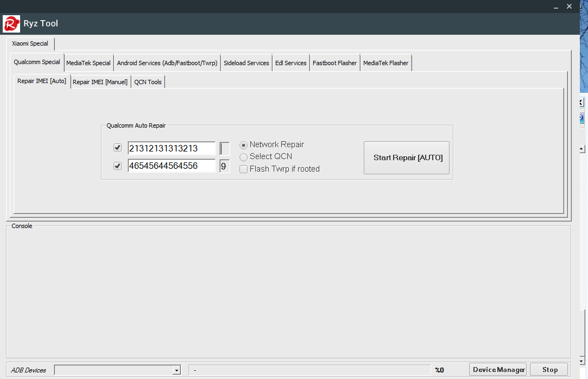Uncheck the second IMEI checkbox
Viewport: 588px width, 379px height.
pos(117,166)
